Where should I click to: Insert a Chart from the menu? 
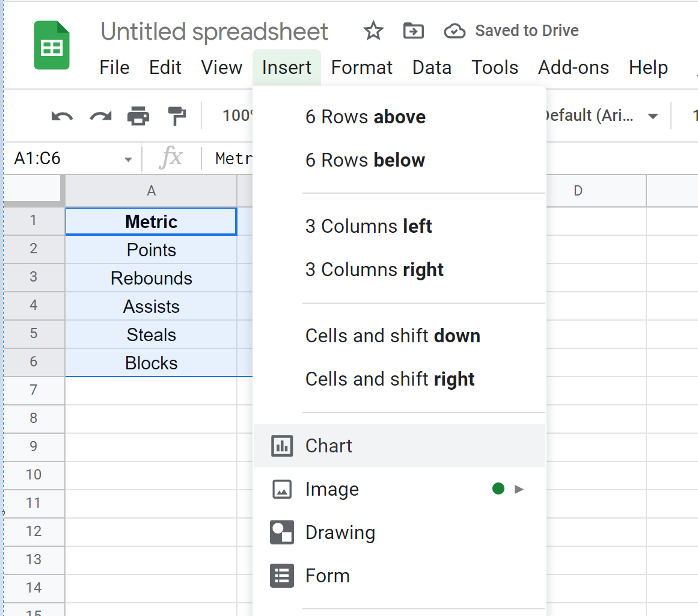click(x=329, y=446)
